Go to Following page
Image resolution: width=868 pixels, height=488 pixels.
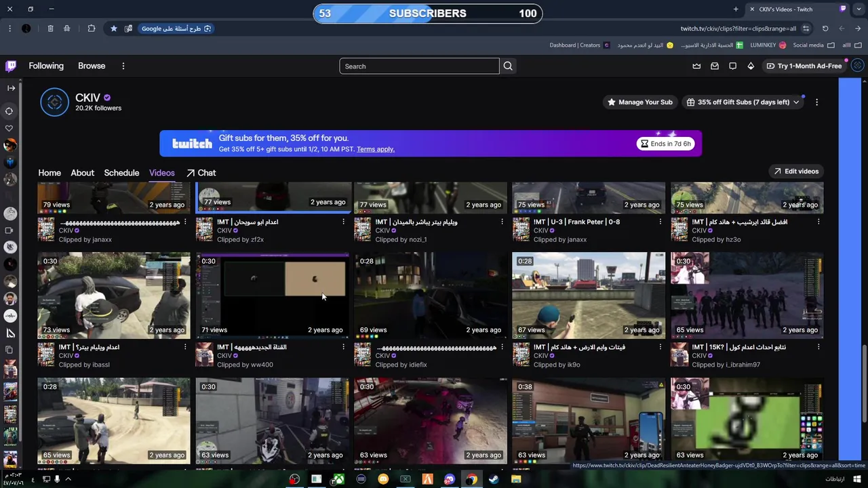click(46, 66)
